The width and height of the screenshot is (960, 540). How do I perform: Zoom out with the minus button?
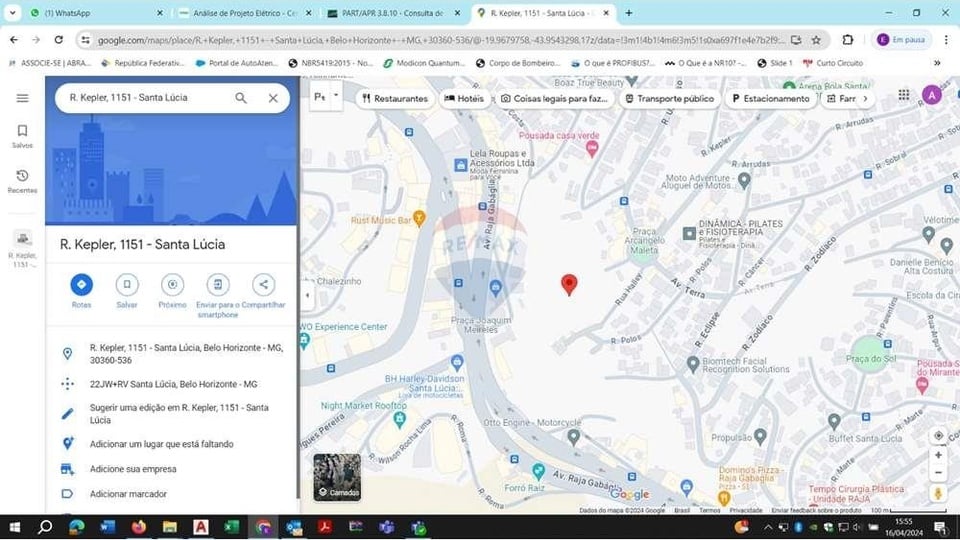[x=938, y=473]
